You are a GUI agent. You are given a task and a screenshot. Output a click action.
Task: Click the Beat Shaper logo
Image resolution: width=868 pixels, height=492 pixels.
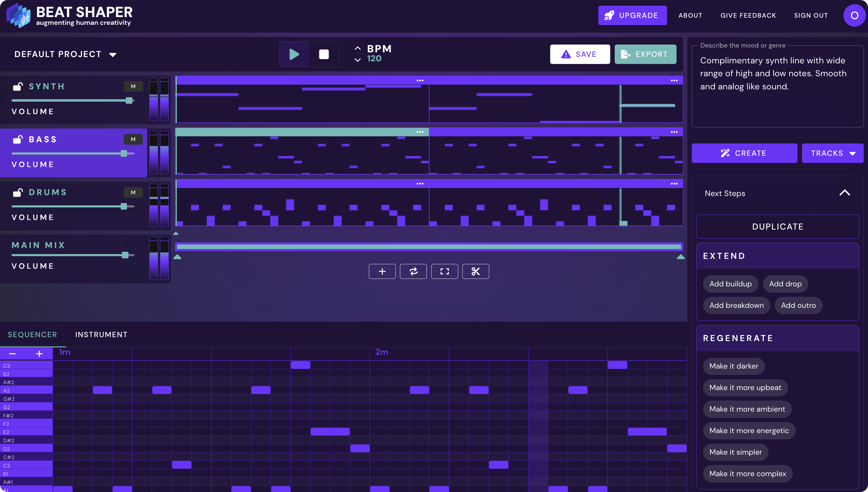(x=70, y=16)
